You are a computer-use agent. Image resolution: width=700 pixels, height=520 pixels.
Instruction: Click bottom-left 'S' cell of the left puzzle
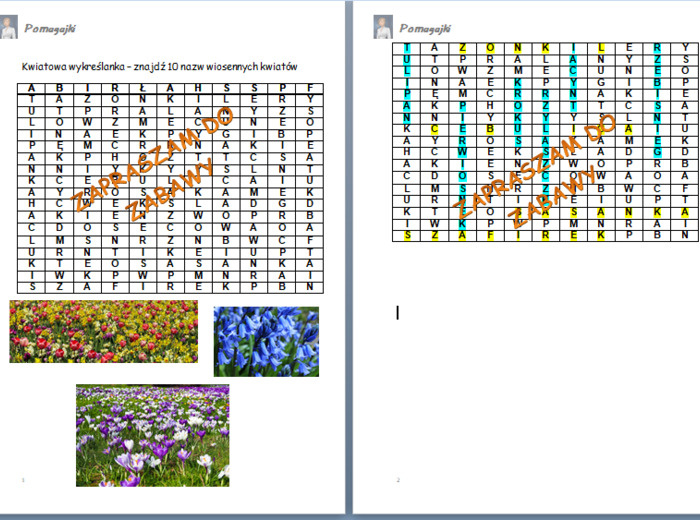click(x=31, y=286)
